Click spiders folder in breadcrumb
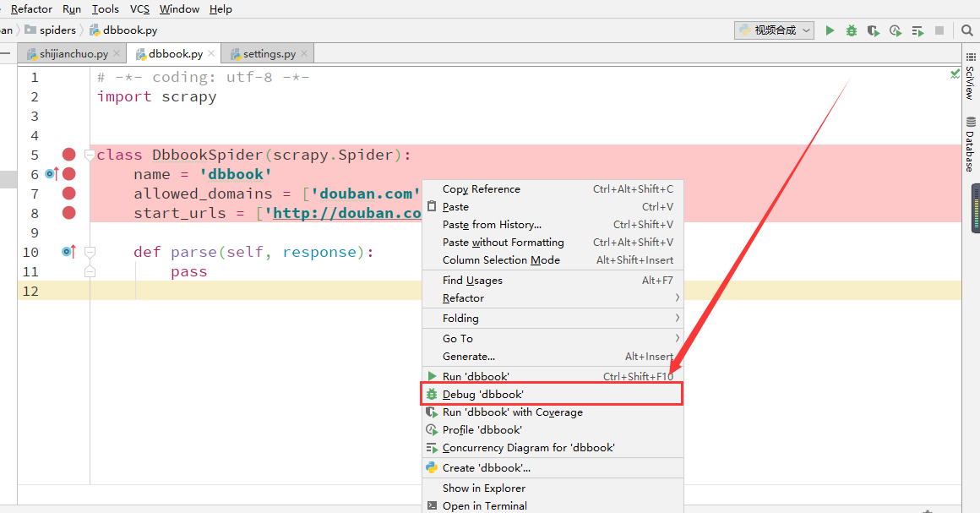Viewport: 980px width, 513px height. (x=51, y=30)
